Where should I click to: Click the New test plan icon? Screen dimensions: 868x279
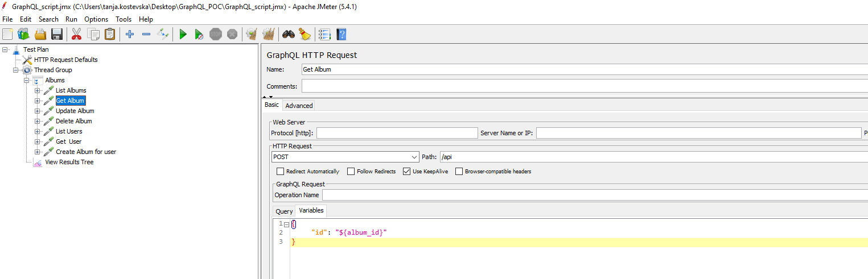[7, 34]
